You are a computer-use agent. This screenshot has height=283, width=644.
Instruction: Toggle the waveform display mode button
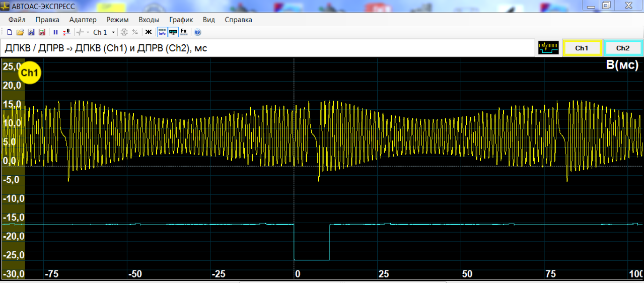click(173, 32)
